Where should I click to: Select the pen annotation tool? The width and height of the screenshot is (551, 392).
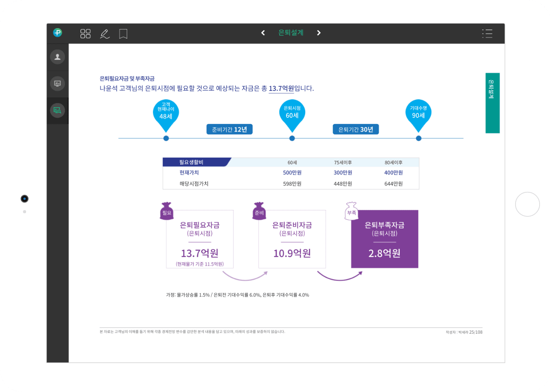point(105,34)
